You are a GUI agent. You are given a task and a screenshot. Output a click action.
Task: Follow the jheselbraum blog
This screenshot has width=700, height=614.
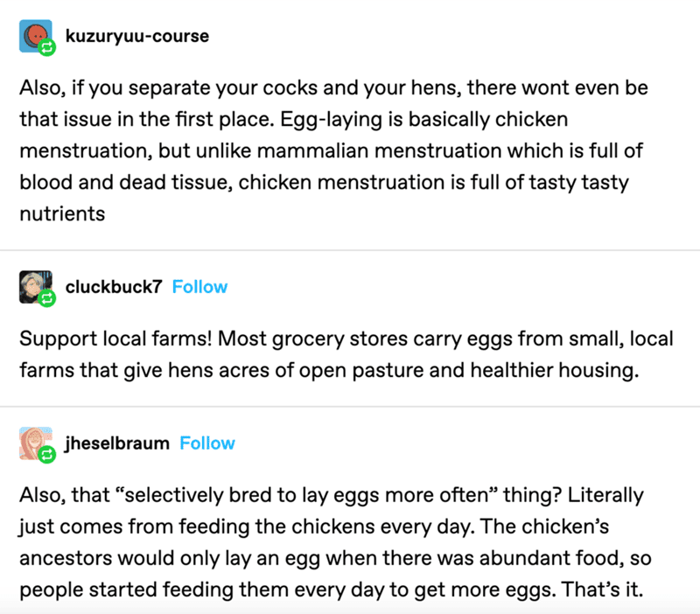[x=207, y=443]
